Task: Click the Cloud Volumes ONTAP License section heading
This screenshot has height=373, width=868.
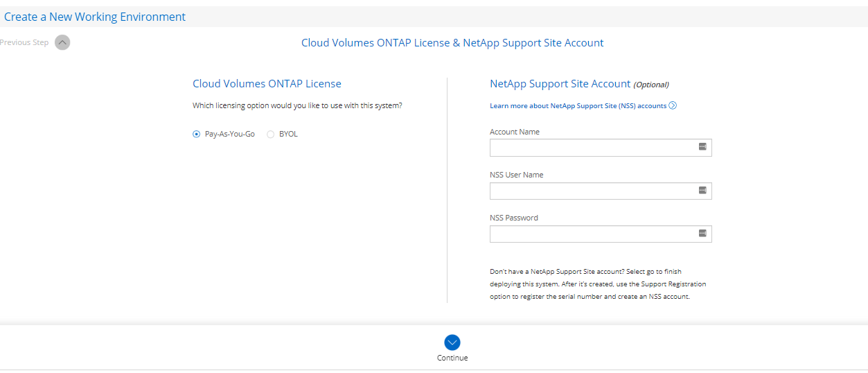Action: click(x=267, y=84)
